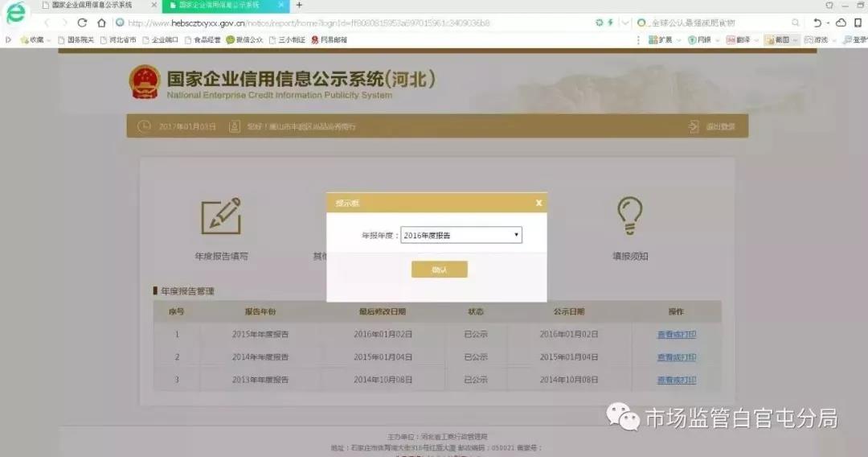Click the browser refresh icon
868x457 pixels.
click(x=82, y=23)
